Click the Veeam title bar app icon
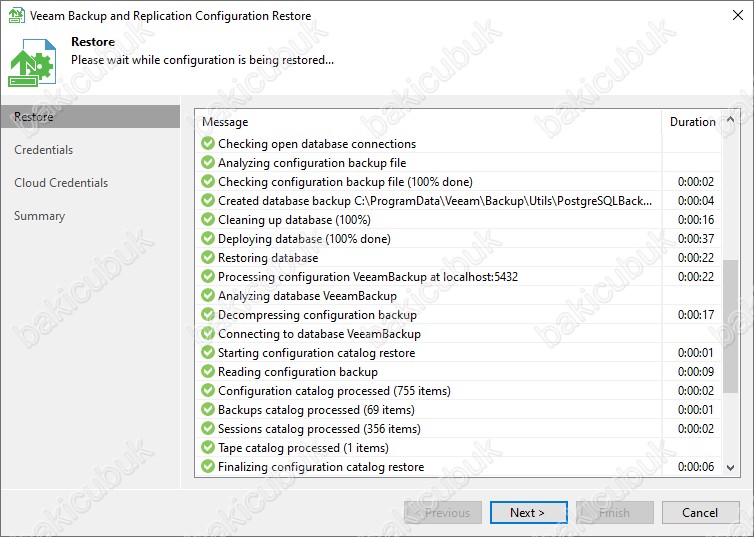The image size is (754, 537). (16, 15)
